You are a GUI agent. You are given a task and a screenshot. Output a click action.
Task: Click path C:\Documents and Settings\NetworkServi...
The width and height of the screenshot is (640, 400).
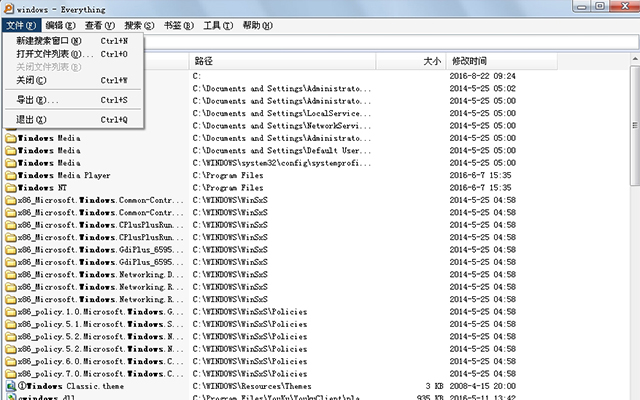click(282, 126)
